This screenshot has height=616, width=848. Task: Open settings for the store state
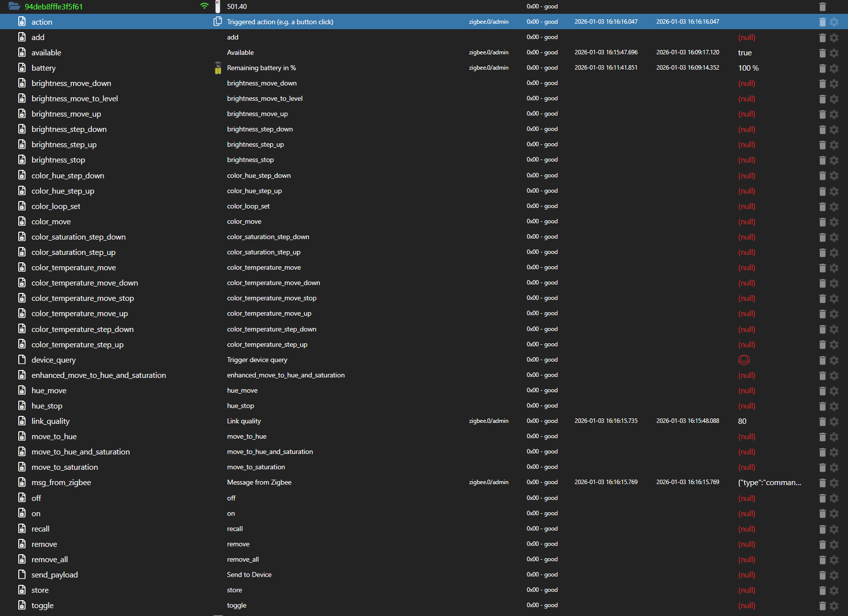point(834,590)
